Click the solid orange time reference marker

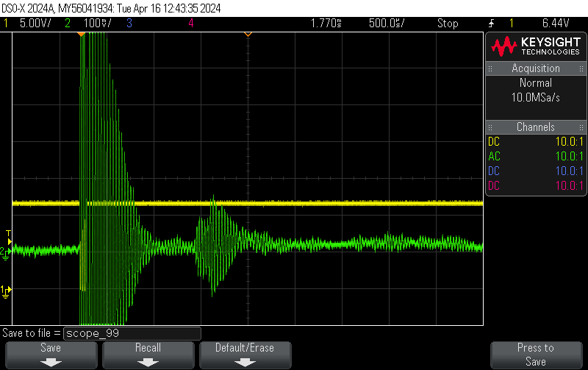(81, 34)
